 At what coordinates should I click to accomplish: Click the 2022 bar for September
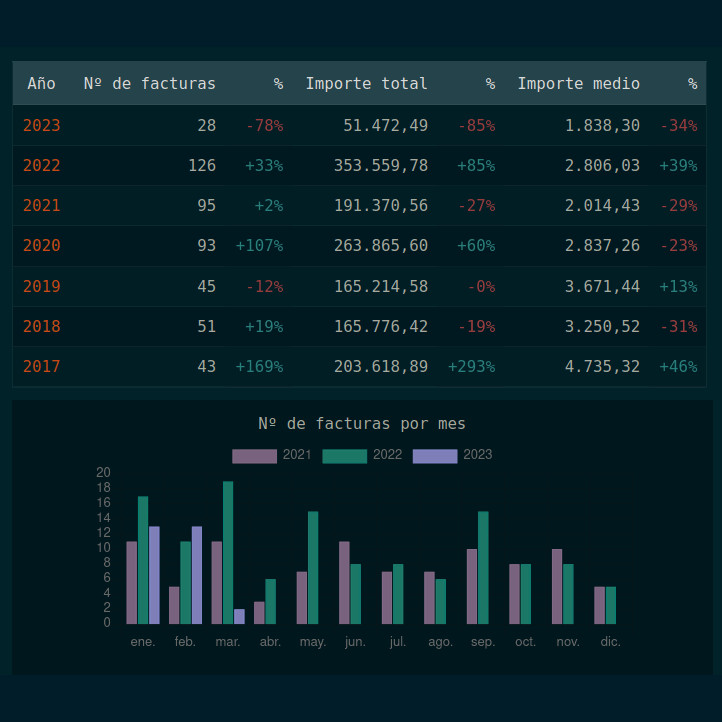[x=483, y=567]
